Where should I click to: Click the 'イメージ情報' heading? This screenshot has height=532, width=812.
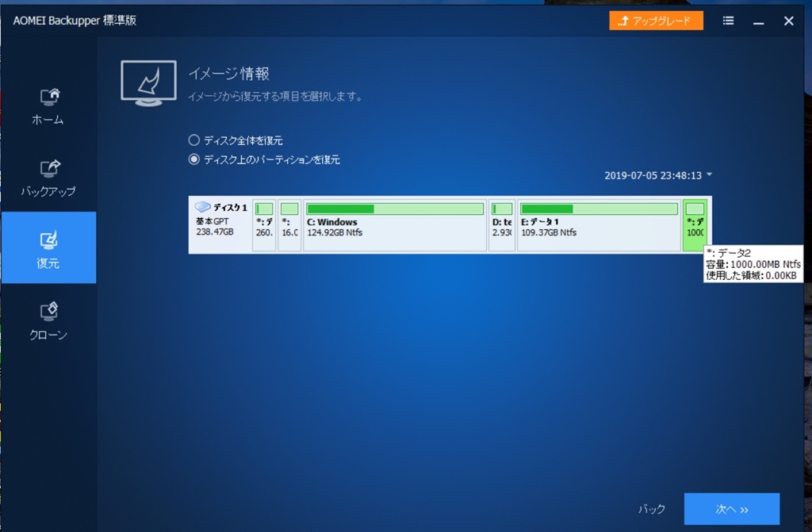coord(228,74)
